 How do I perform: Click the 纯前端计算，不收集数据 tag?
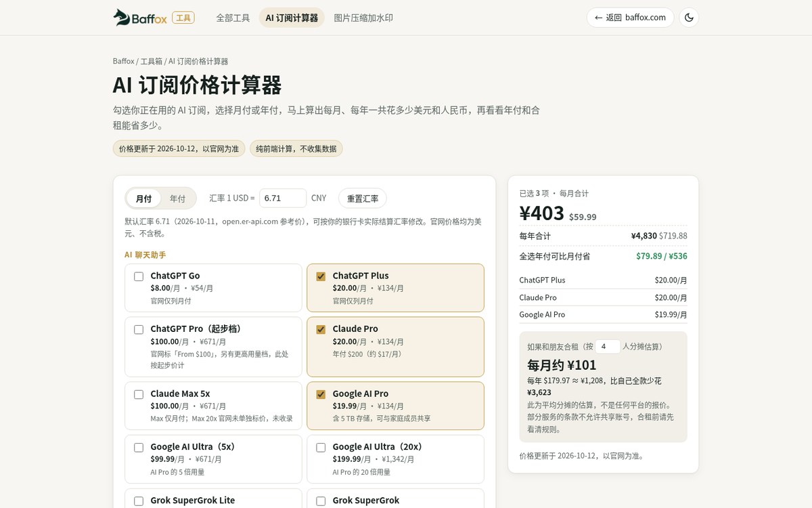(296, 148)
